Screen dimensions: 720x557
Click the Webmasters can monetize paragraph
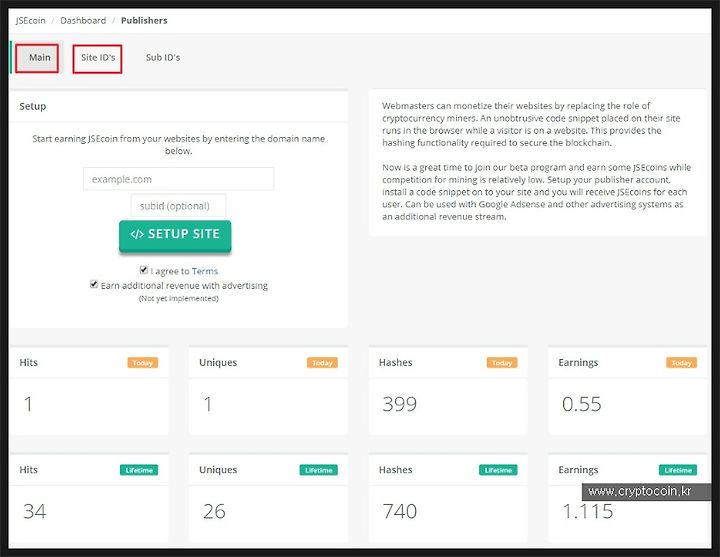coord(531,124)
